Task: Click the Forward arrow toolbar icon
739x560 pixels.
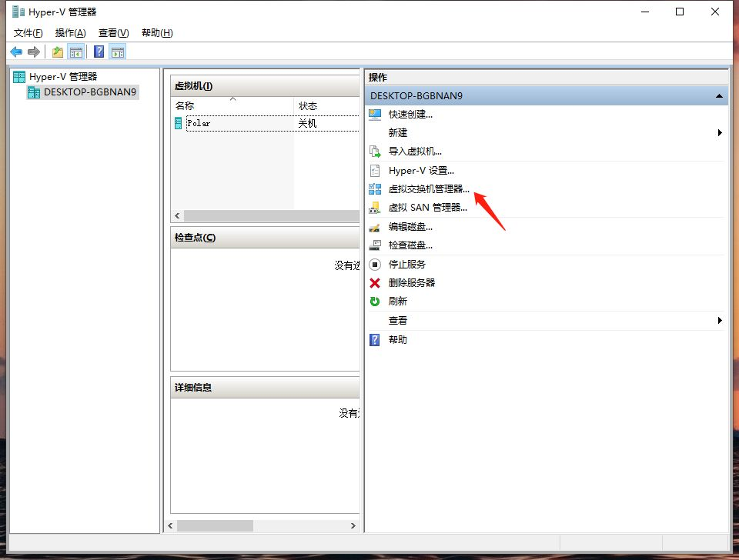Action: 33,52
